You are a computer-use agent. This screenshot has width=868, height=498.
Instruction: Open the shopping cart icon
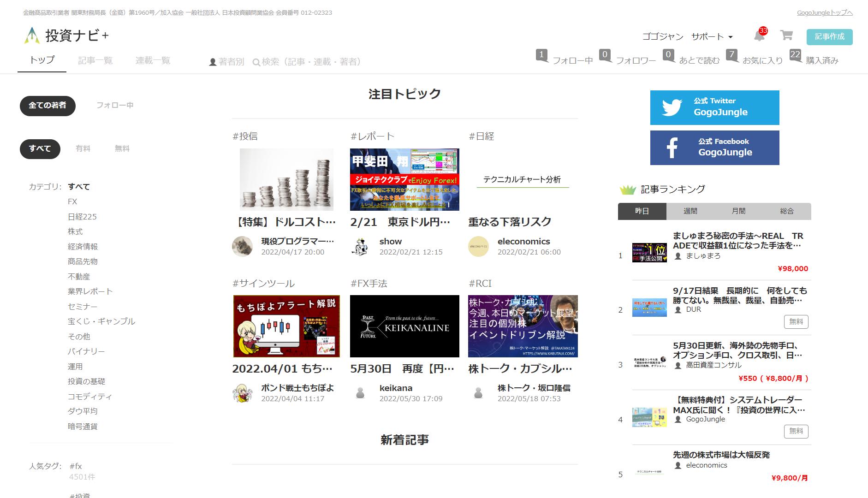tap(786, 36)
